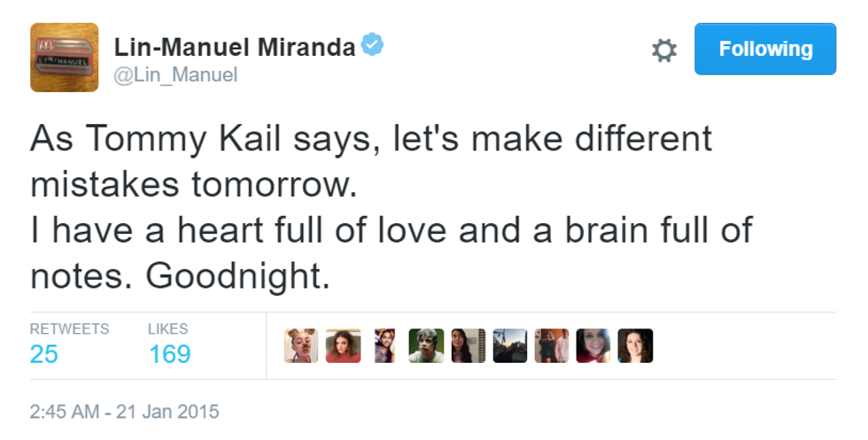
Task: Click the blue verified checkmark badge
Action: (373, 46)
